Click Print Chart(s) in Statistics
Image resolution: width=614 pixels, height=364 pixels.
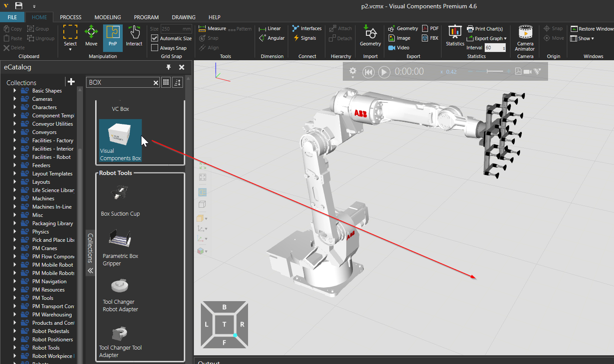click(485, 29)
